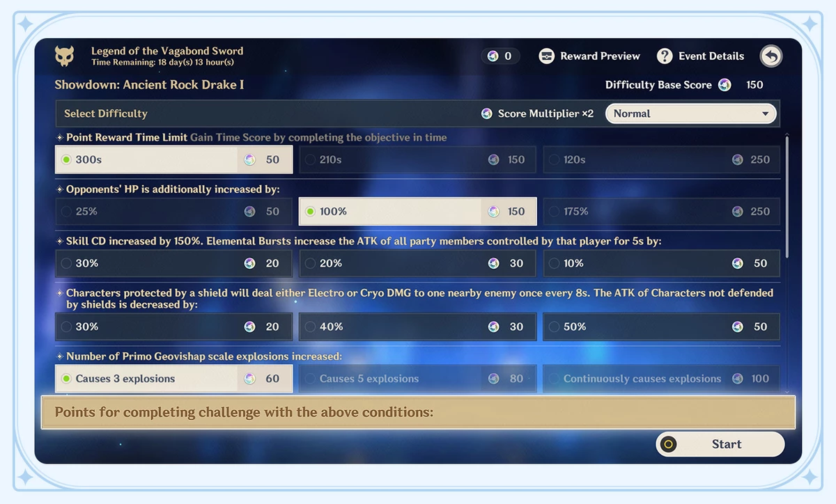This screenshot has height=504, width=836.
Task: Pick 10% ATK bonus under Skill CD condition
Action: [661, 263]
